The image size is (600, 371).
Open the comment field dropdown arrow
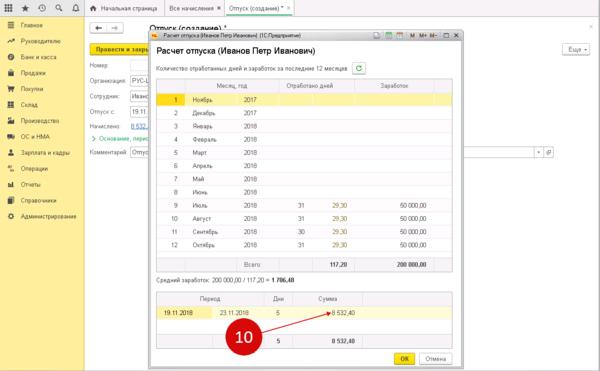pyautogui.click(x=538, y=152)
